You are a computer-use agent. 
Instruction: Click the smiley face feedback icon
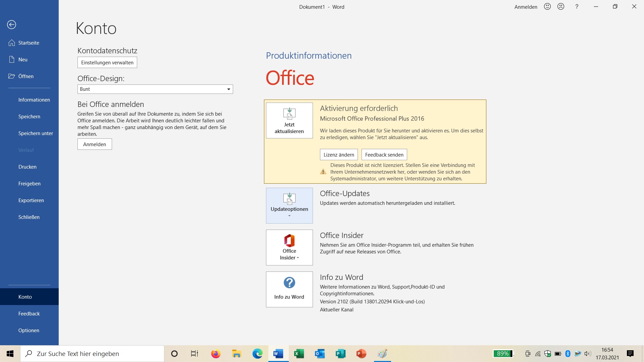(547, 7)
